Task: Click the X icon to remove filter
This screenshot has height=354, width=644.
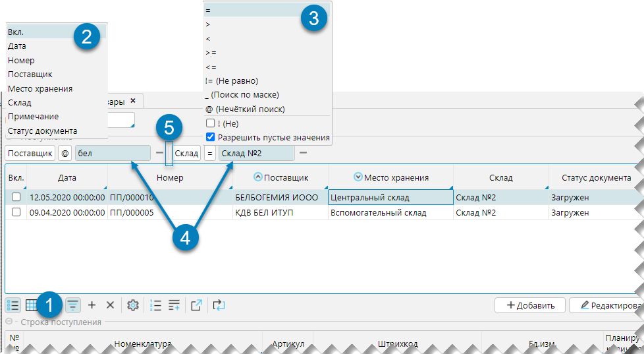Action: [x=110, y=305]
